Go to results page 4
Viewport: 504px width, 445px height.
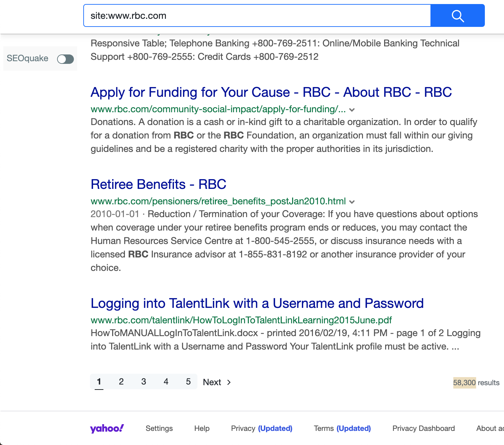coord(166,381)
